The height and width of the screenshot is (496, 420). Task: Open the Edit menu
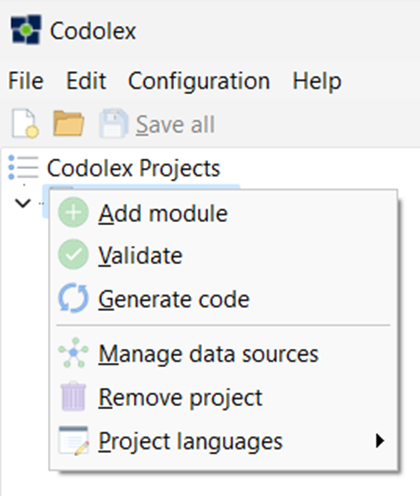(x=86, y=81)
